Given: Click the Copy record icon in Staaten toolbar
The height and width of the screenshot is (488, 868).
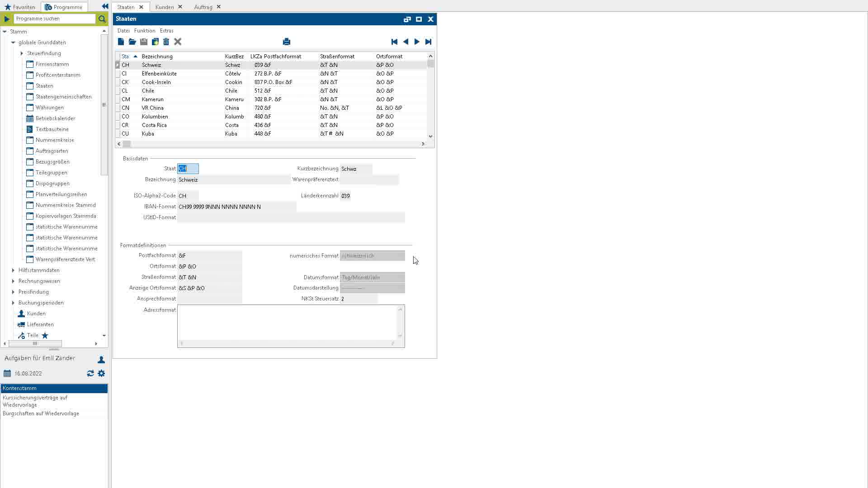Looking at the screenshot, I should pos(155,42).
